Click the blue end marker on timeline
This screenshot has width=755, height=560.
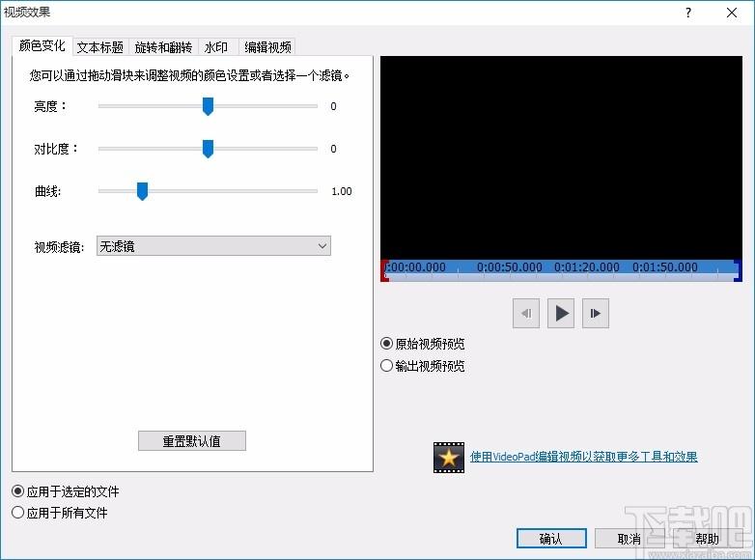click(738, 270)
